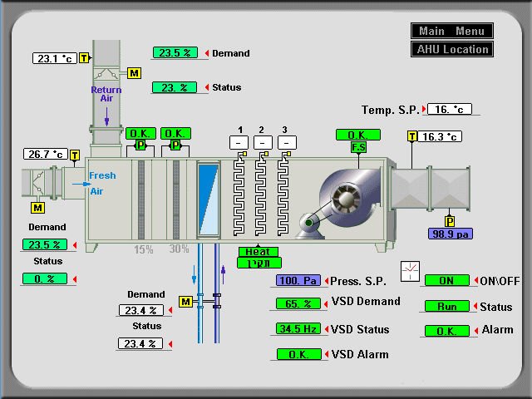Screen dimensions: 532x399
Task: Click the flow switch O.K. indicator
Action: (358, 135)
